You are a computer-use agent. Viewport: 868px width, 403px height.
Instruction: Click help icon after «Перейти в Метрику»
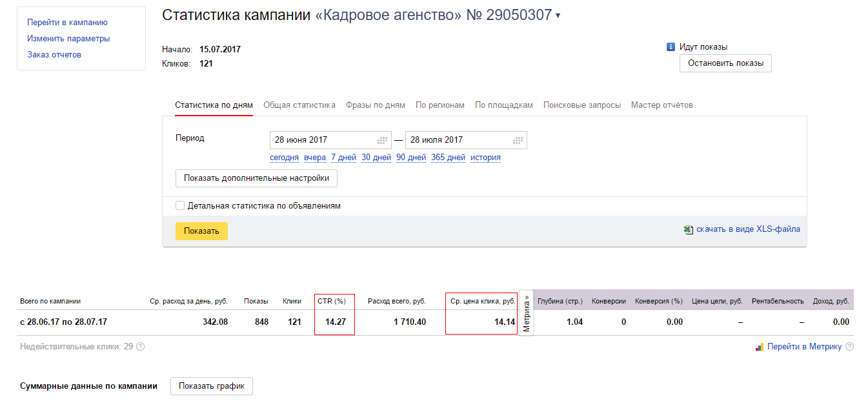849,347
